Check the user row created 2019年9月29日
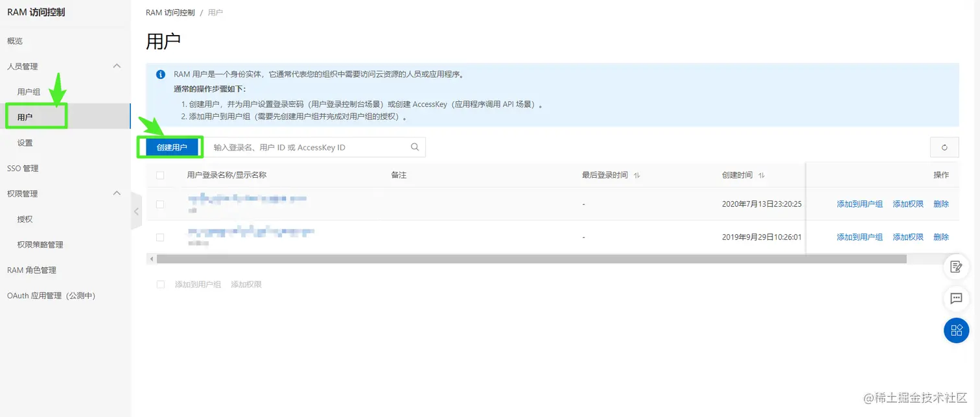Image resolution: width=980 pixels, height=417 pixels. [160, 237]
